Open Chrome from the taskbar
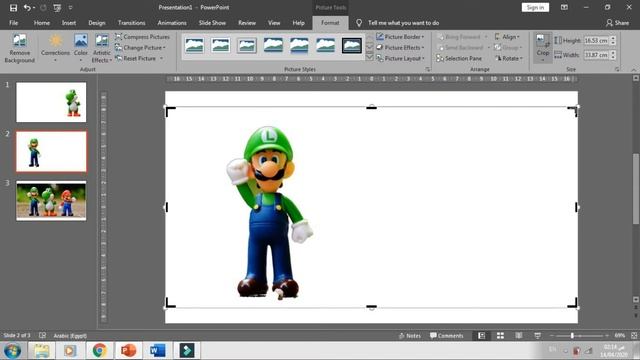Screen dimensions: 640x360 [x=99, y=351]
